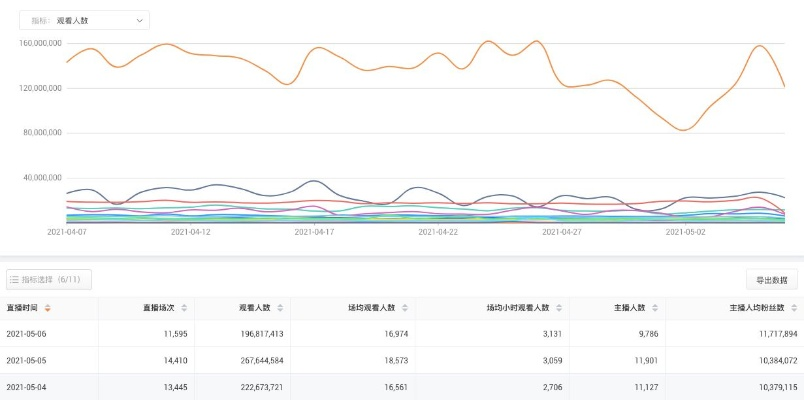Click the 直播时间 column header text
Image resolution: width=804 pixels, height=400 pixels.
pyautogui.click(x=23, y=308)
